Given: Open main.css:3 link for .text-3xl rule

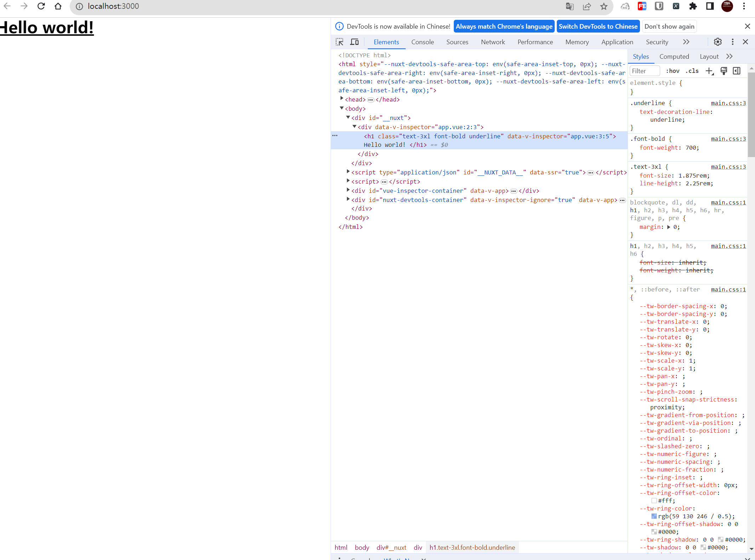Looking at the screenshot, I should coord(728,167).
